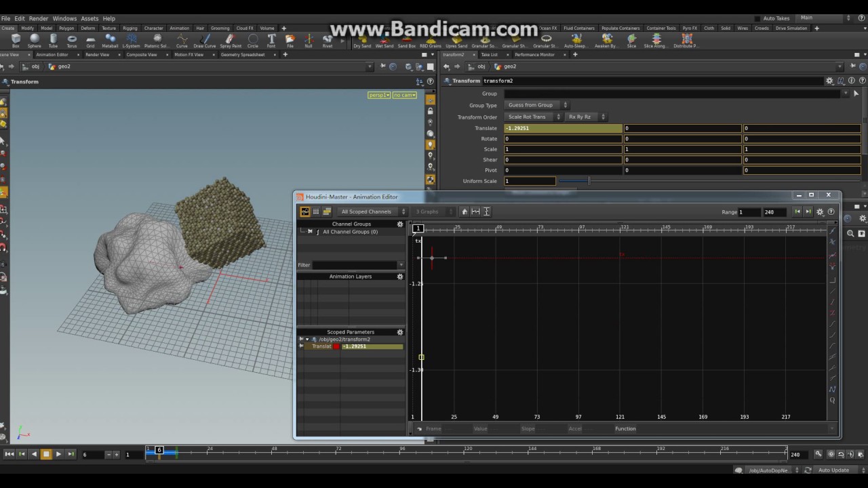Click the Auto-Sleep shelf tool
868x488 pixels.
point(575,40)
